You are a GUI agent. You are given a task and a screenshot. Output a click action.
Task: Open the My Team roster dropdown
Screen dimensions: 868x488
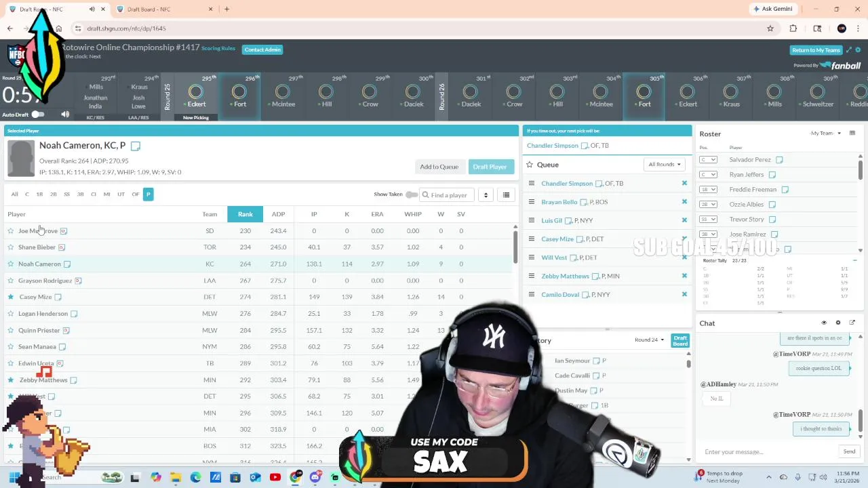(x=826, y=134)
